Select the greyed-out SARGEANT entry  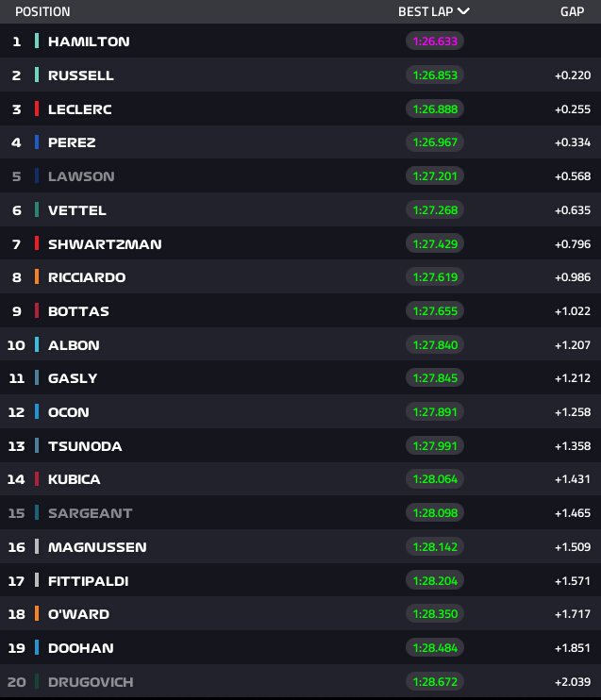[91, 513]
